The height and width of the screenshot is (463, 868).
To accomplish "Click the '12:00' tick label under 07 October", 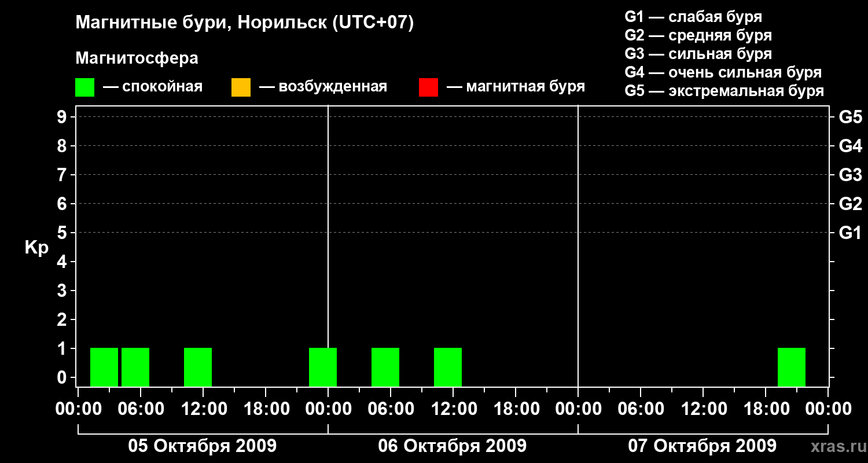I will click(703, 409).
